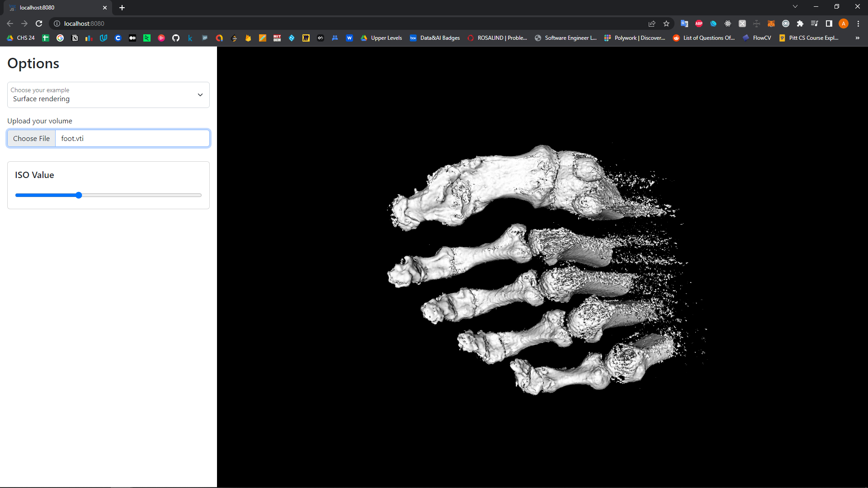868x488 pixels.
Task: Open the MIT OCW bookmark icon
Action: (x=277, y=38)
